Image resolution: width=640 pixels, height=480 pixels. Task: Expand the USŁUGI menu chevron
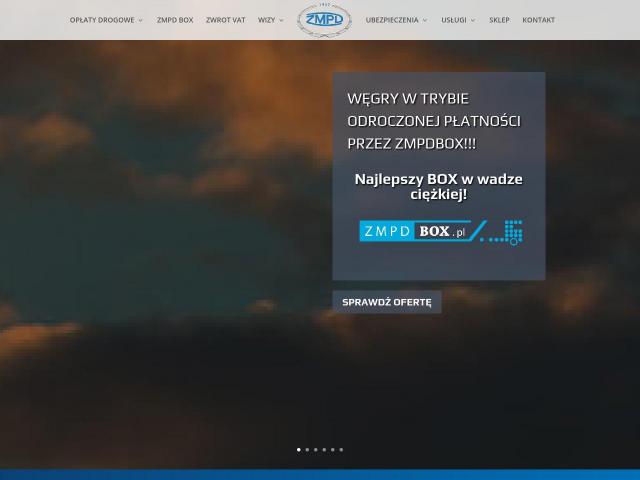[473, 20]
